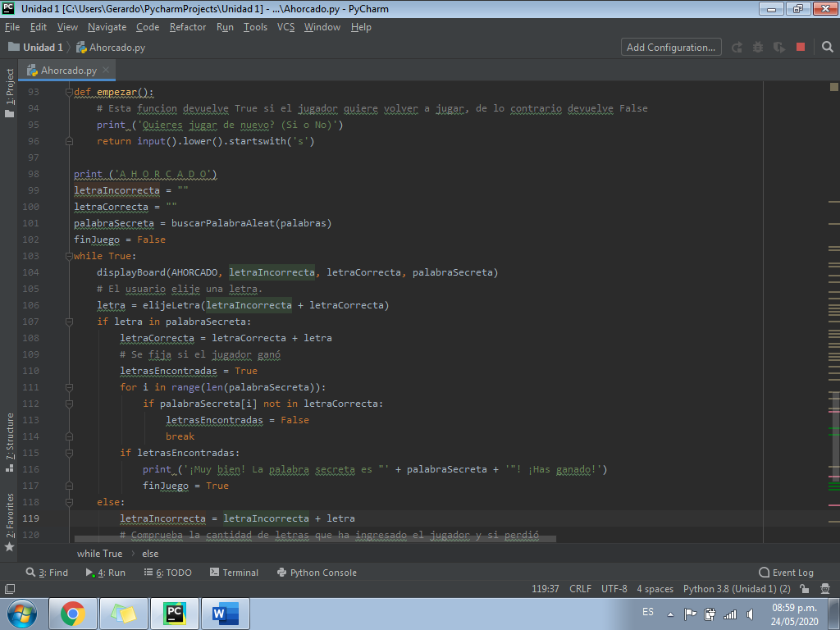Open the File menu
Image resolution: width=840 pixels, height=630 pixels.
click(x=12, y=27)
